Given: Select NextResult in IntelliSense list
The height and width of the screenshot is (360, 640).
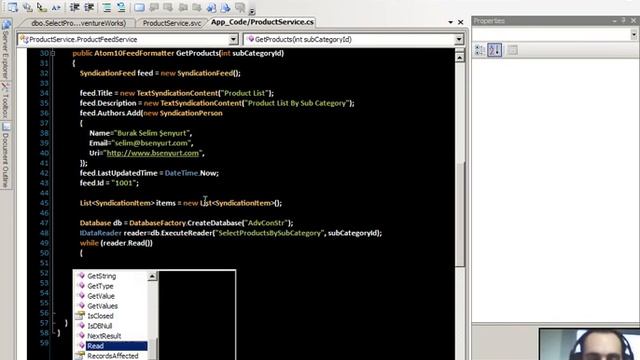Looking at the screenshot, I should click(104, 336).
